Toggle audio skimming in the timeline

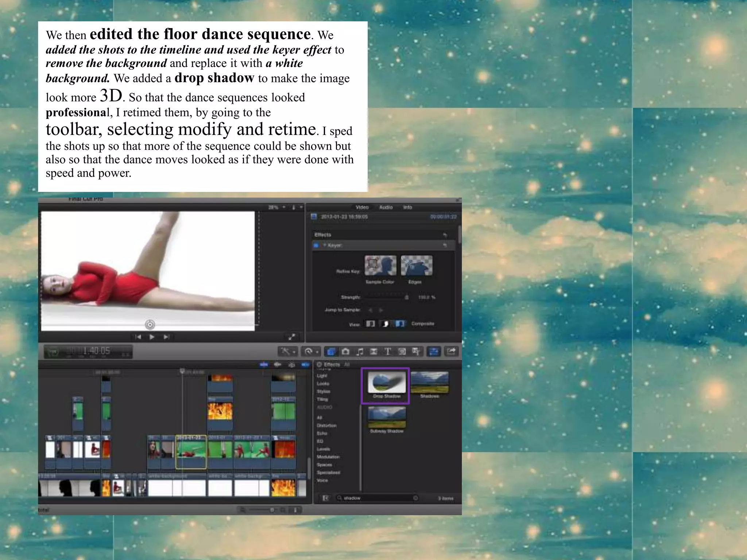coord(278,365)
